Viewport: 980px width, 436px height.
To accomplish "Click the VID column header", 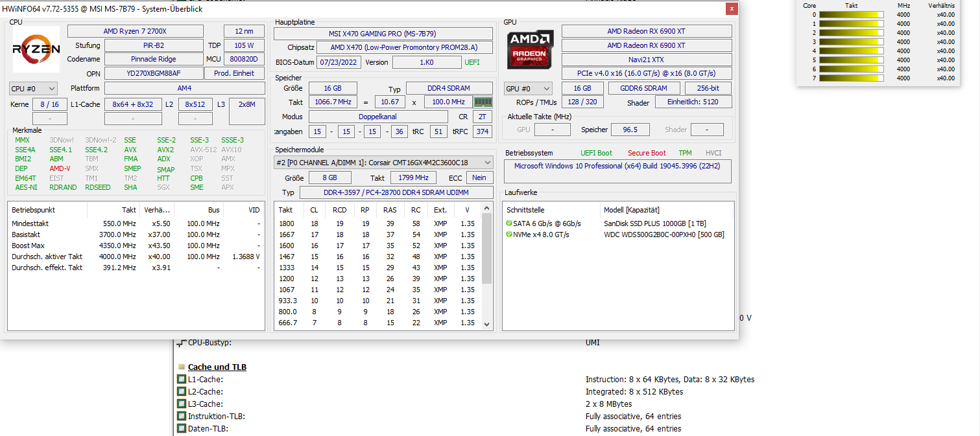I will [x=243, y=210].
